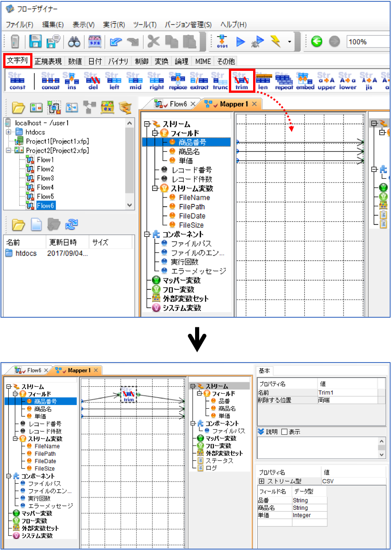Collapse the Project2 tree node
392x550 pixels.
pos(9,150)
